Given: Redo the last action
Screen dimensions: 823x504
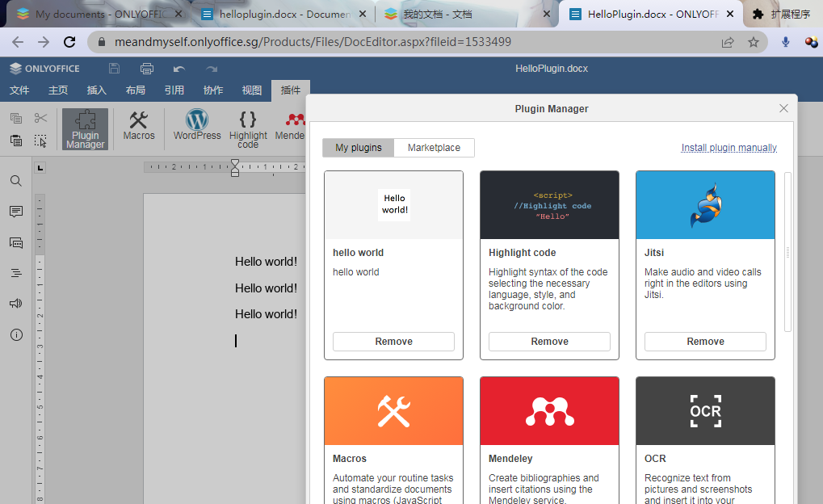Looking at the screenshot, I should click(x=212, y=69).
